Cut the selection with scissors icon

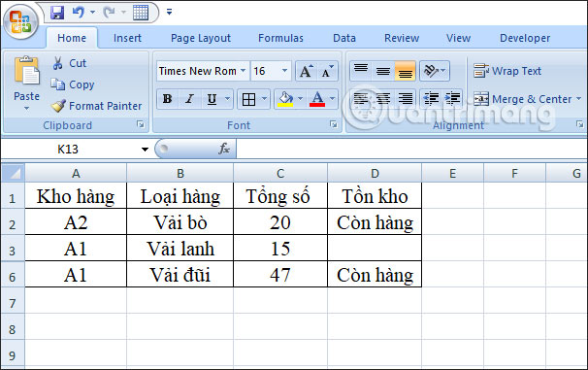(x=69, y=63)
